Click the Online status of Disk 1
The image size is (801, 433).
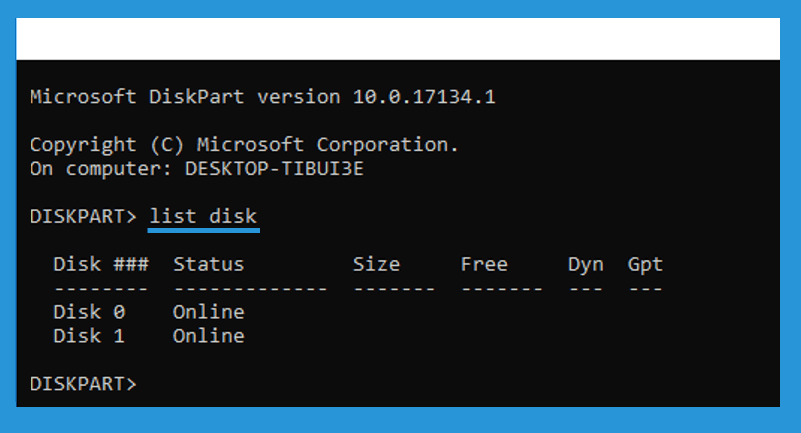208,336
